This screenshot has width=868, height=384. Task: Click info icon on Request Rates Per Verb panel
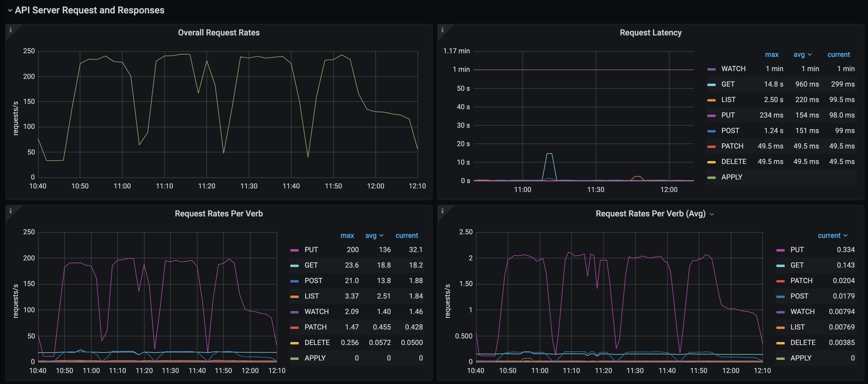[10, 211]
